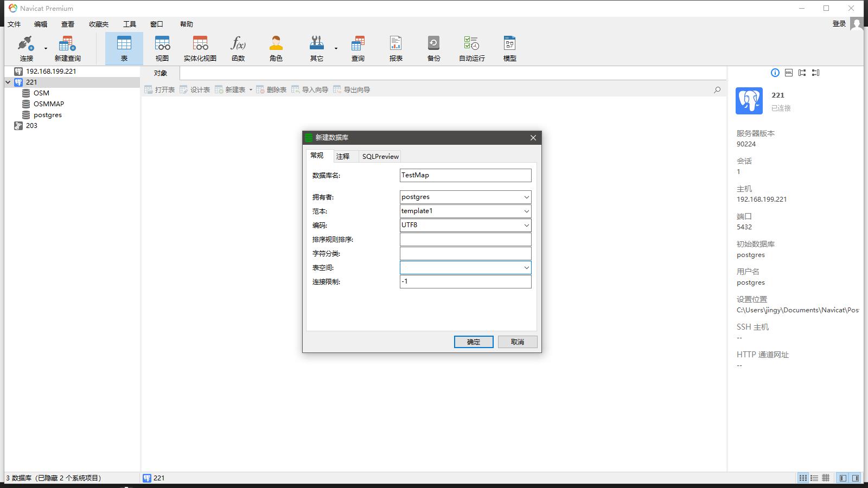Open the 窗口 menu
Viewport: 868px width, 488px height.
click(x=157, y=24)
